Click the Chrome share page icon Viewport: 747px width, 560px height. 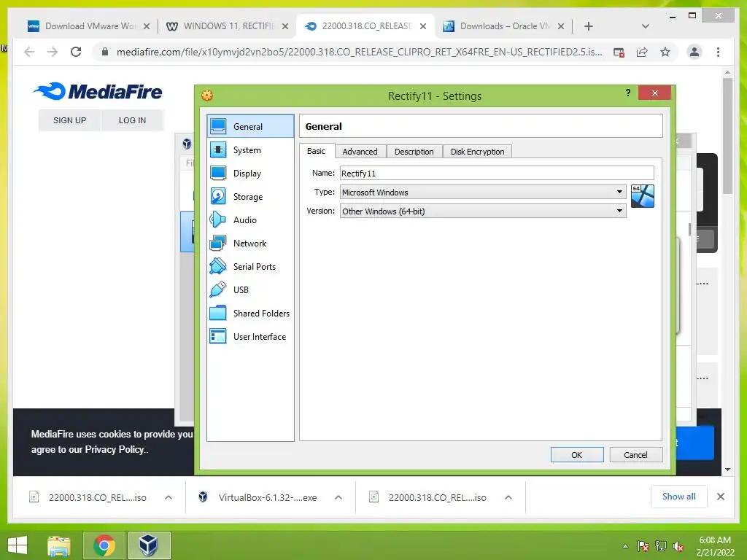(642, 52)
